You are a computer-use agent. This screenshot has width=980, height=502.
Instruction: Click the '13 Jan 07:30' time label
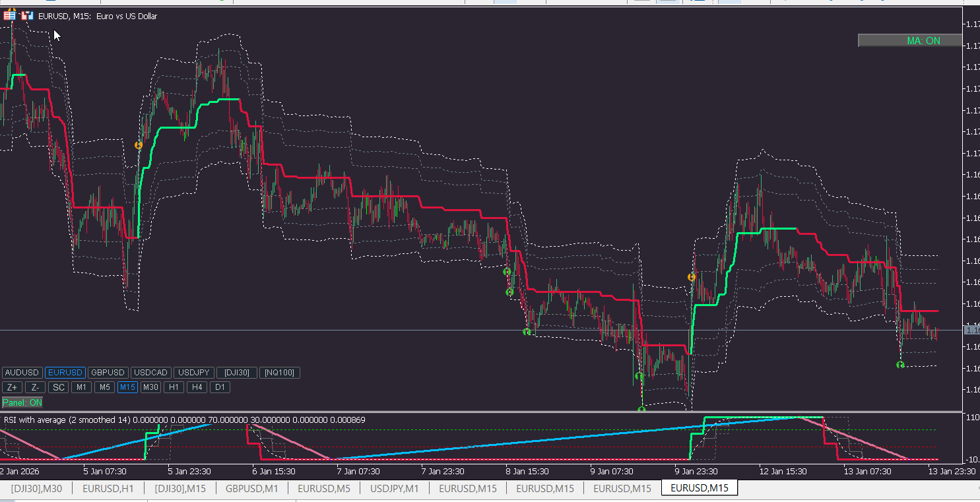pyautogui.click(x=867, y=472)
